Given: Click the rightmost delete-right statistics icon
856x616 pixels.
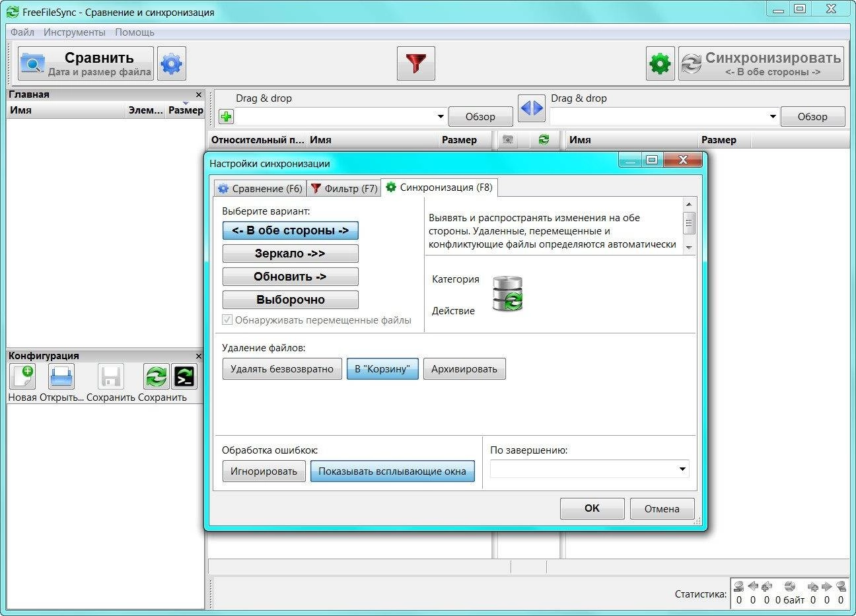Looking at the screenshot, I should pyautogui.click(x=841, y=586).
